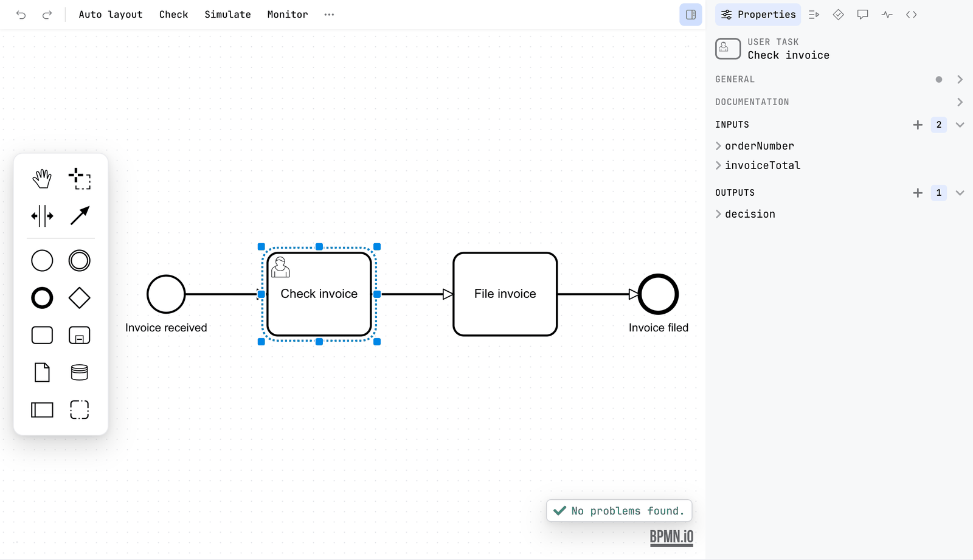Click the No problems found status
Image resolution: width=973 pixels, height=560 pixels.
tap(619, 511)
